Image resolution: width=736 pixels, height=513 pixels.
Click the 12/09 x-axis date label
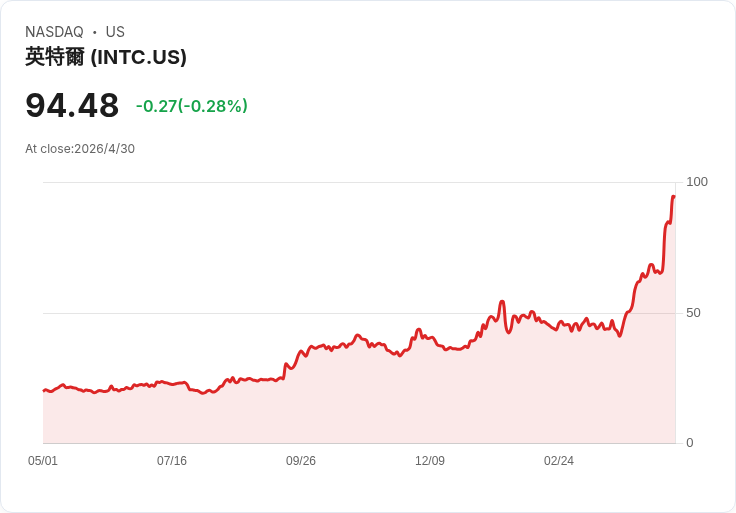[x=430, y=460]
